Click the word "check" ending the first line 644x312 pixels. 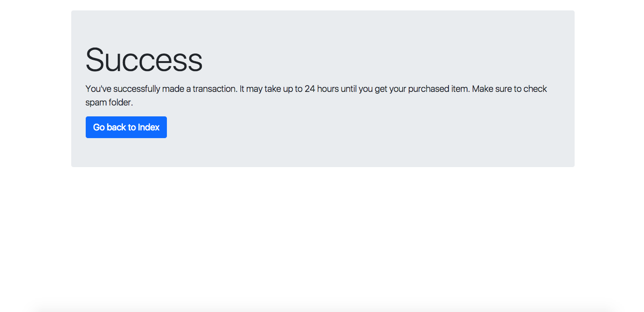535,89
